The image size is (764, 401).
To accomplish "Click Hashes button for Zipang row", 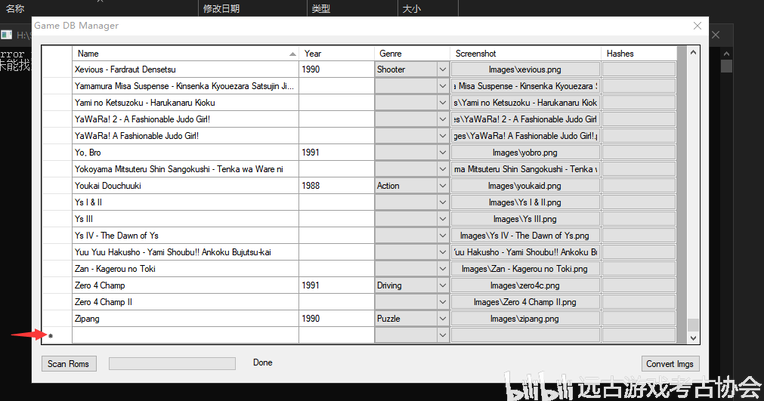I will point(639,319).
